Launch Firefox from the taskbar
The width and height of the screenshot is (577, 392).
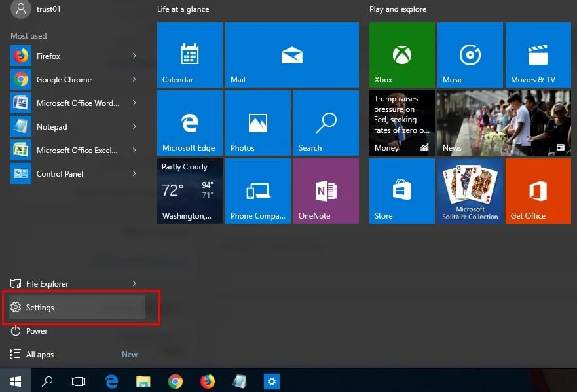(x=207, y=382)
